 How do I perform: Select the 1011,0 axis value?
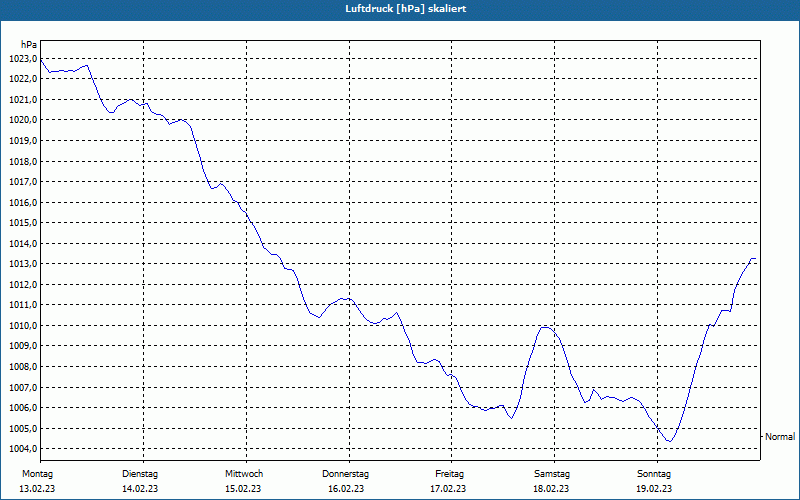(23, 305)
